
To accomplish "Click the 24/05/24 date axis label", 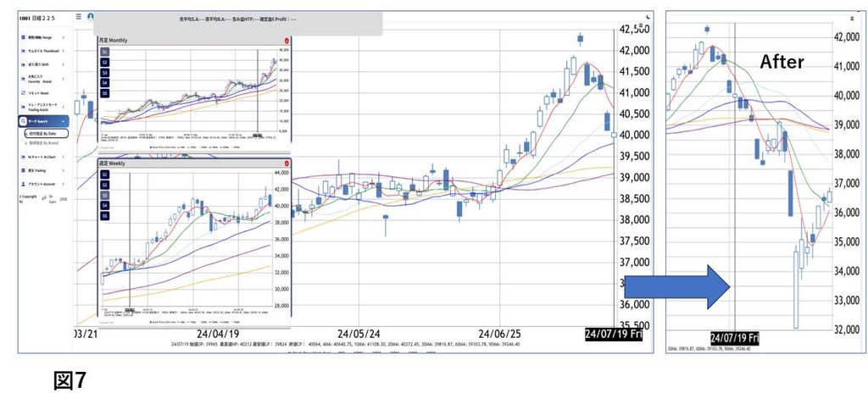I will coord(359,334).
